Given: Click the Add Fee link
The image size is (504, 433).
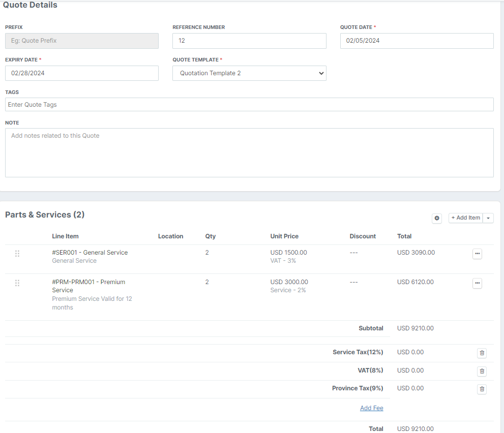Looking at the screenshot, I should [x=371, y=408].
